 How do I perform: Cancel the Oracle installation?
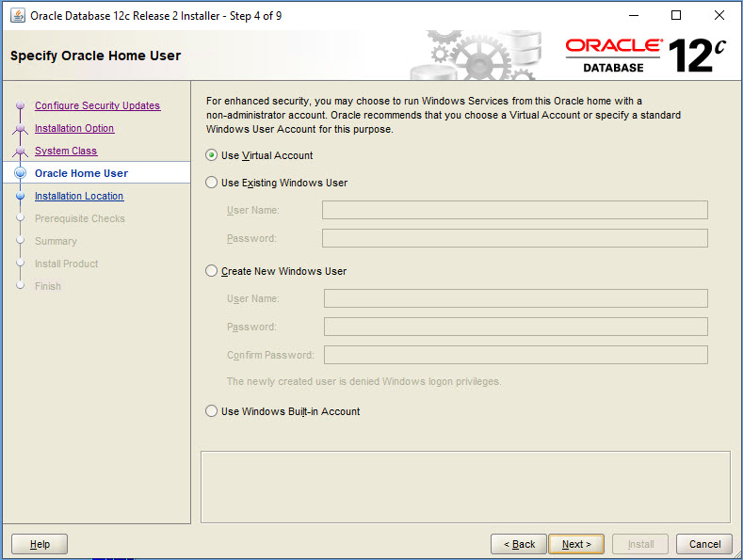pos(704,544)
